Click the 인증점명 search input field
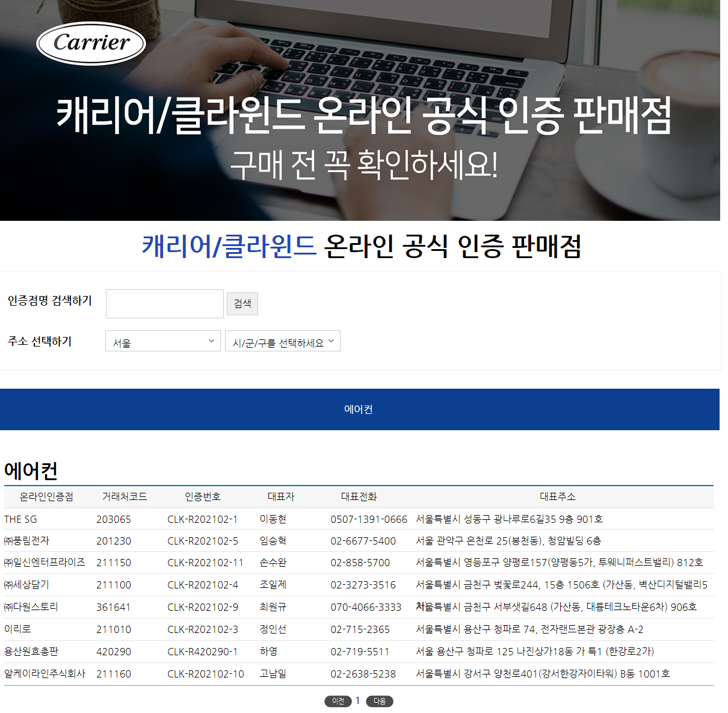Viewport: 728px width, 713px height. click(x=165, y=304)
